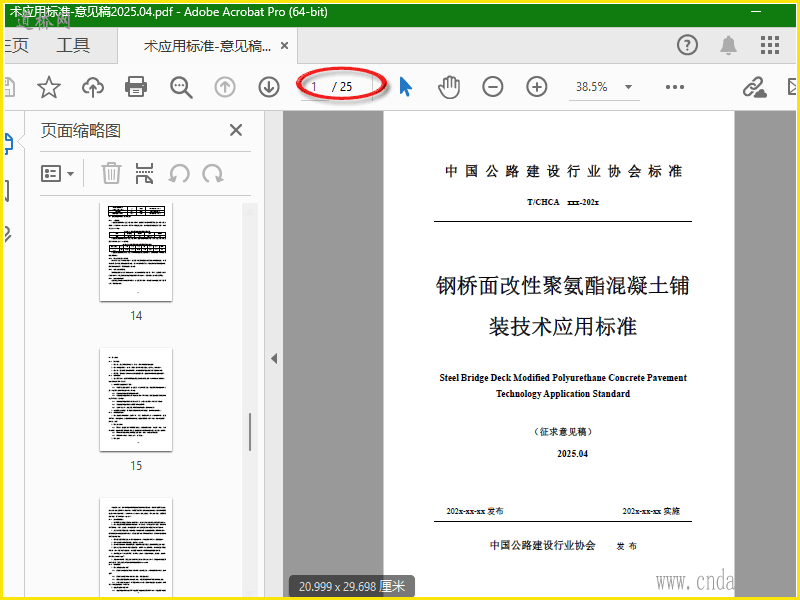Viewport: 800px width, 600px height.
Task: Click the 页面缩略图 panel title
Action: [x=81, y=131]
